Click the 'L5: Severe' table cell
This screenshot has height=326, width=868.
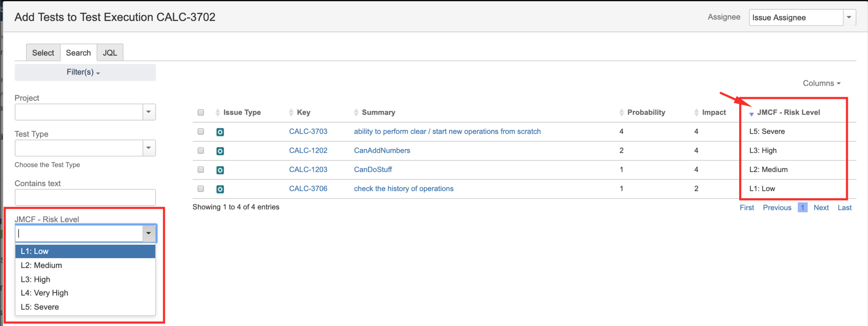[767, 131]
